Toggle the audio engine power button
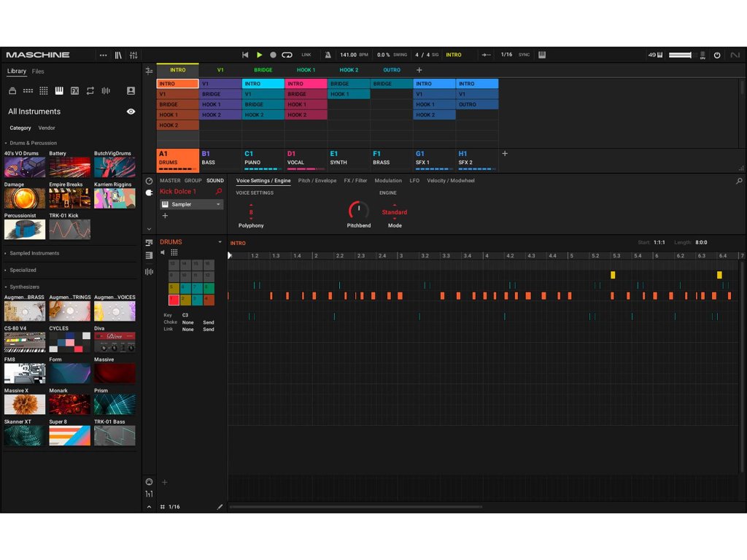This screenshot has width=747, height=560. click(x=717, y=55)
